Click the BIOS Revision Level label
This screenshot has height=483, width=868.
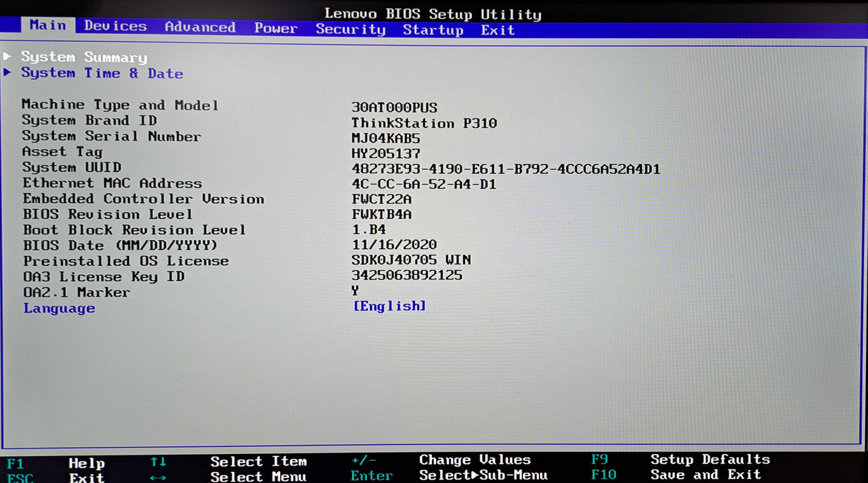[x=108, y=215]
